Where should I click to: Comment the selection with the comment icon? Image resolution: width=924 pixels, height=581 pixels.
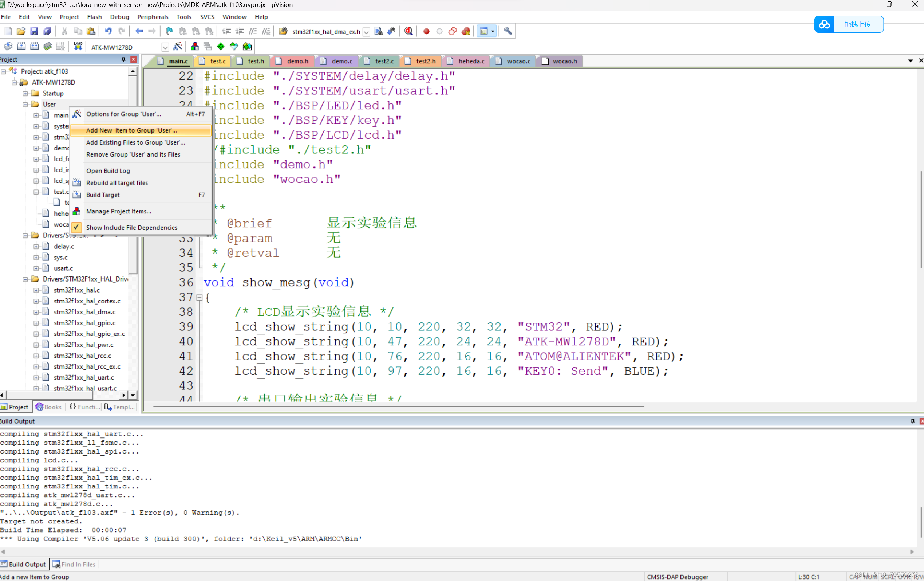click(x=253, y=31)
